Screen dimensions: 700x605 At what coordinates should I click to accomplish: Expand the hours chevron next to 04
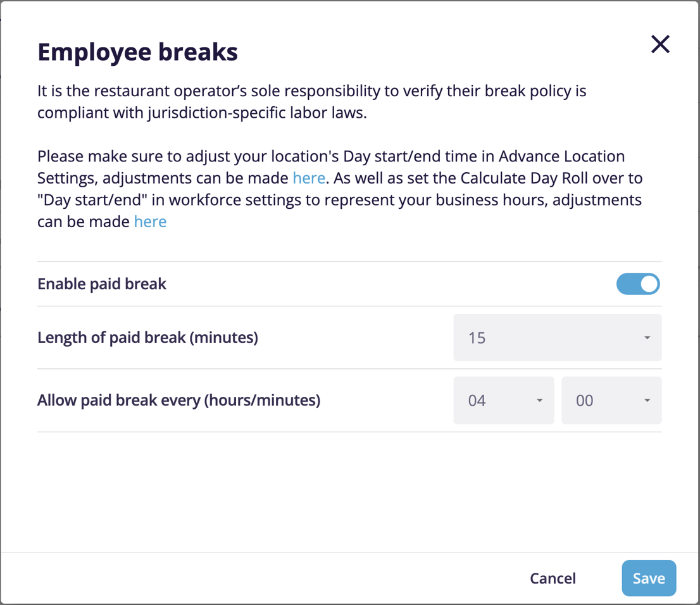pyautogui.click(x=539, y=400)
